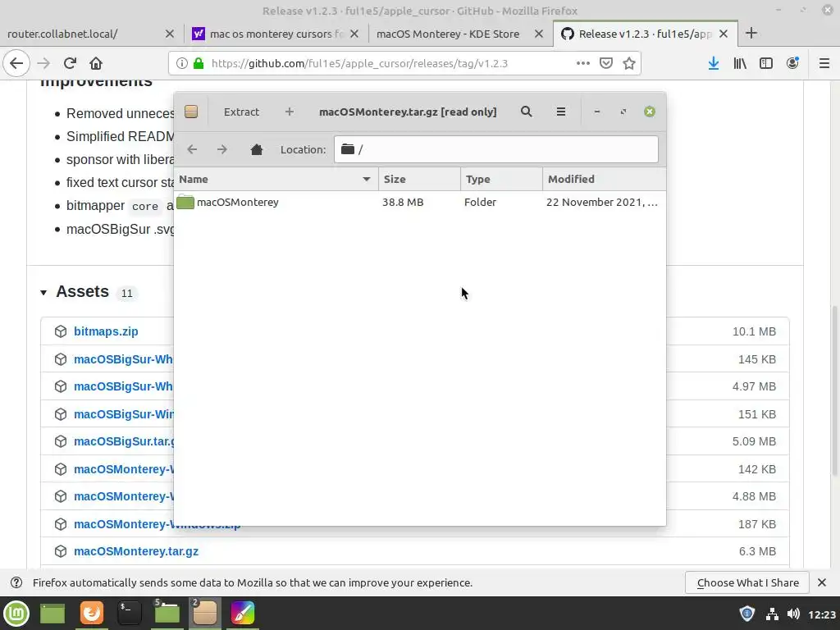Open the Firefox application menu
Viewport: 840px width, 630px height.
point(824,63)
